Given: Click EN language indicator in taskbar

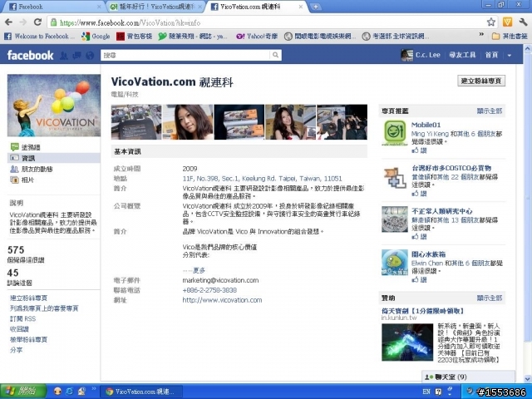Looking at the screenshot, I should click(426, 392).
